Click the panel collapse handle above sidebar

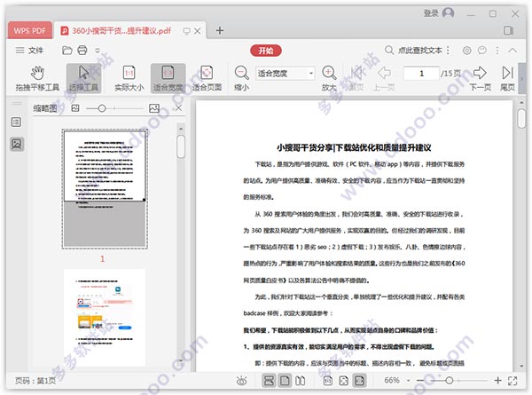[x=16, y=103]
